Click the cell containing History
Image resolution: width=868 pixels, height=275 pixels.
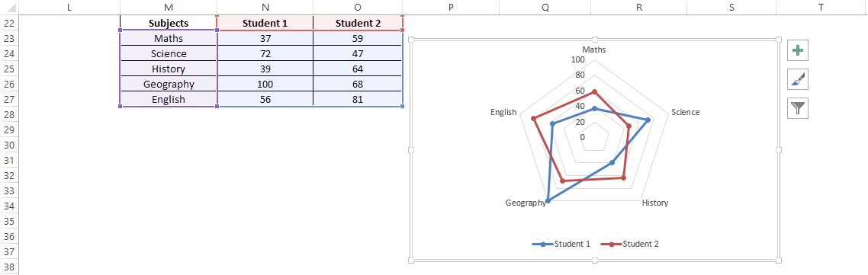click(169, 69)
